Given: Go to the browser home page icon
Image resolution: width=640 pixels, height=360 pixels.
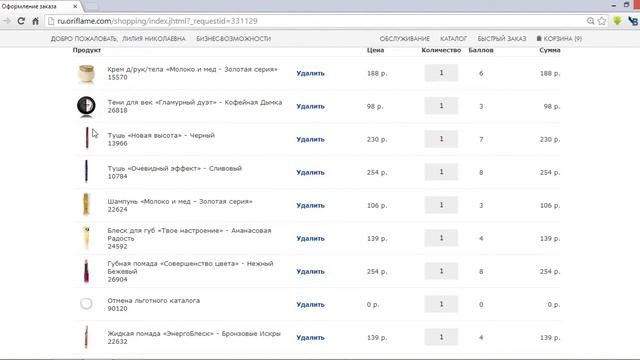Looking at the screenshot, I should pyautogui.click(x=36, y=21).
